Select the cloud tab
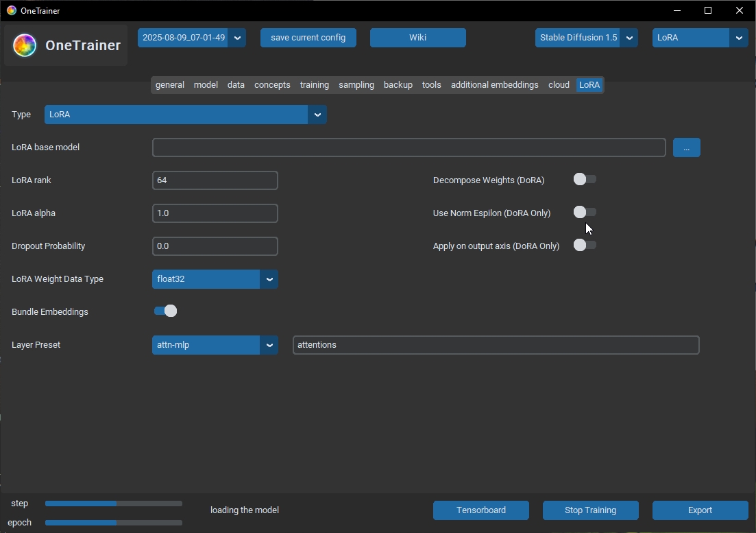 point(559,85)
